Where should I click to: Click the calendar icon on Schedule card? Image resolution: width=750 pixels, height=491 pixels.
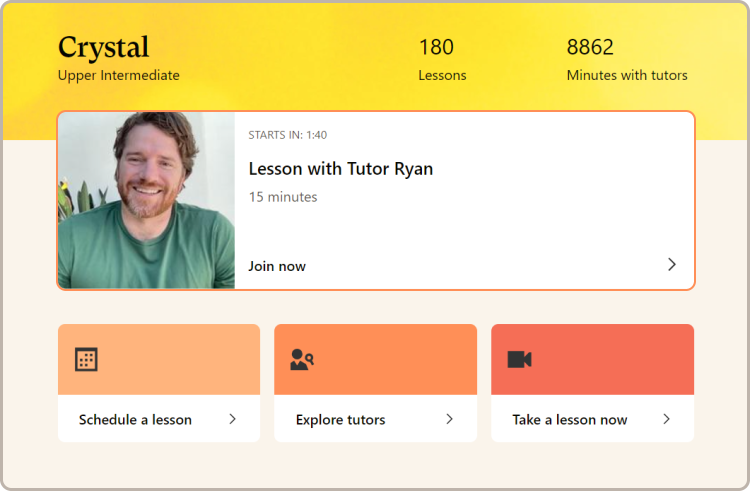[x=86, y=360]
